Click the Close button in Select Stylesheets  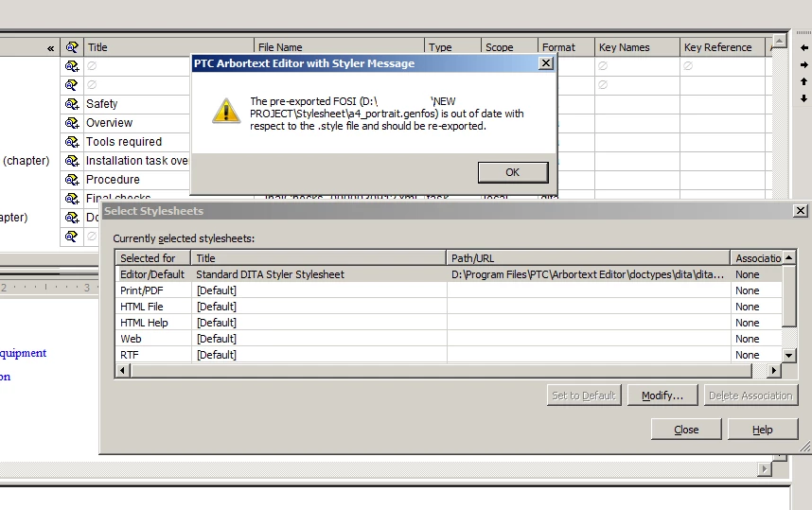click(x=686, y=430)
